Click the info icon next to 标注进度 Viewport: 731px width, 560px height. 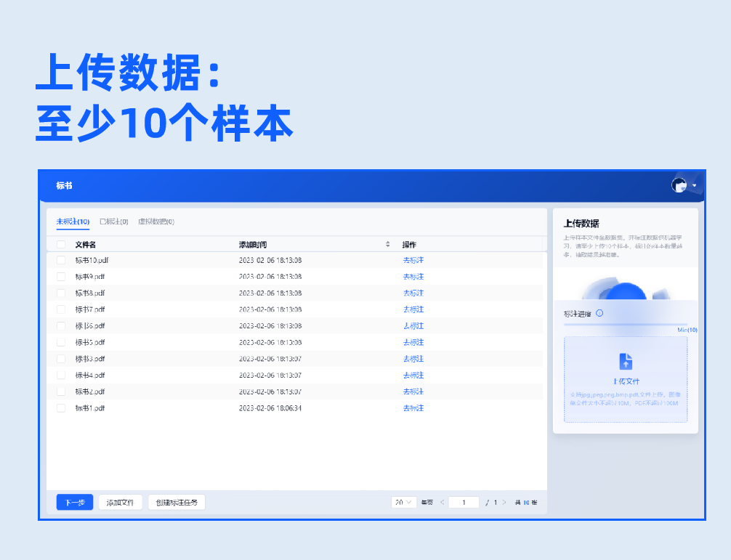[599, 313]
